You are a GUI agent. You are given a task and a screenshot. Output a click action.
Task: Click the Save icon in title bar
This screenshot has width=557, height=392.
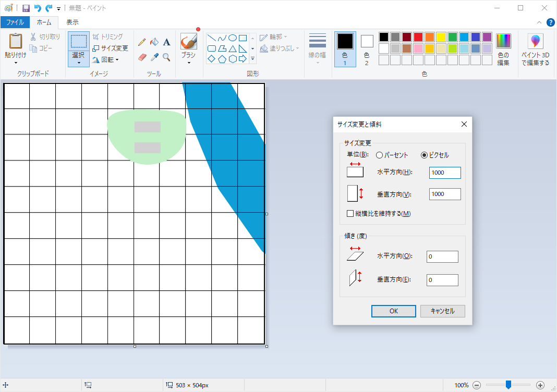tap(26, 8)
